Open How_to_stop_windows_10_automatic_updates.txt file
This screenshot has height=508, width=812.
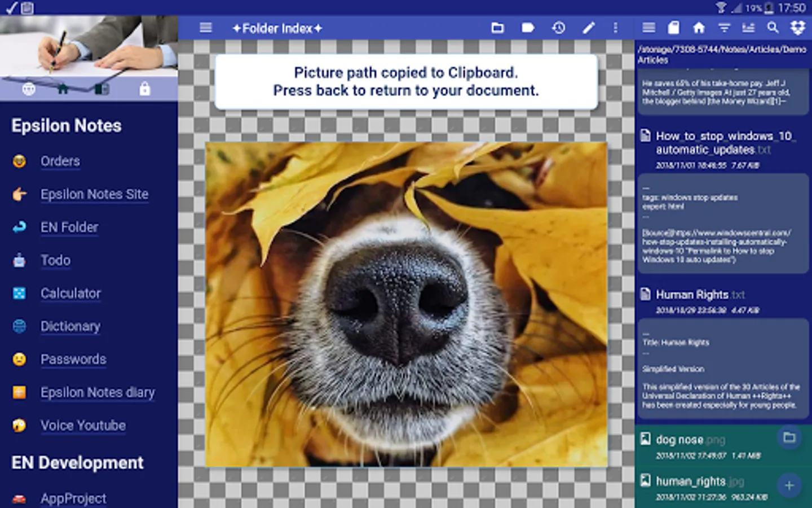pyautogui.click(x=722, y=149)
